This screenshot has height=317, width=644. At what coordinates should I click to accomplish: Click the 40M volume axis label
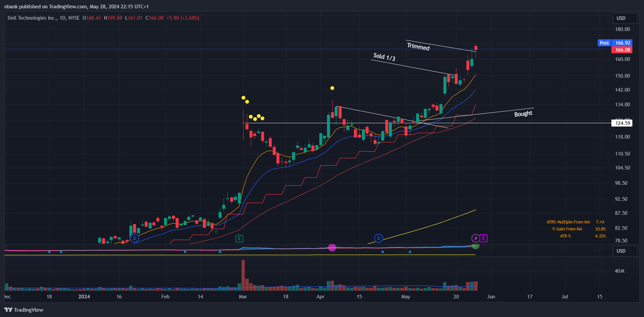pos(619,271)
